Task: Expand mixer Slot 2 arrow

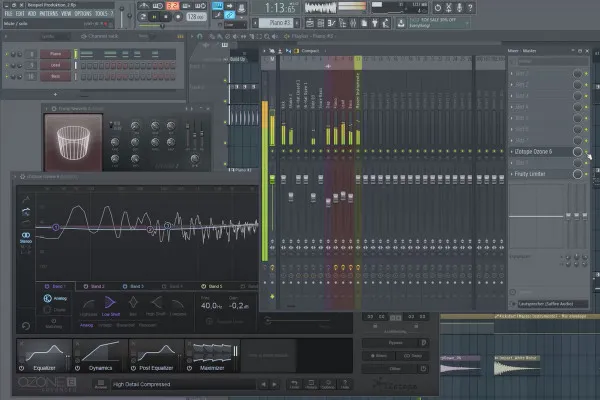Action: [x=512, y=85]
